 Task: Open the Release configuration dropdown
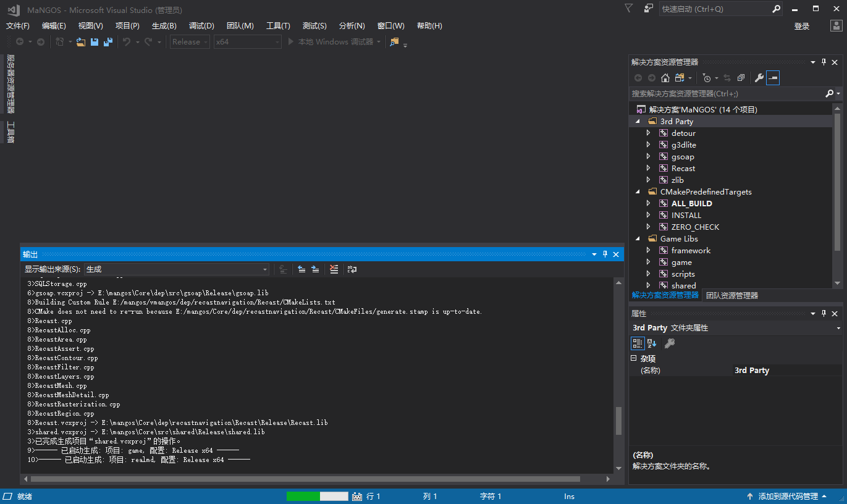(x=190, y=42)
